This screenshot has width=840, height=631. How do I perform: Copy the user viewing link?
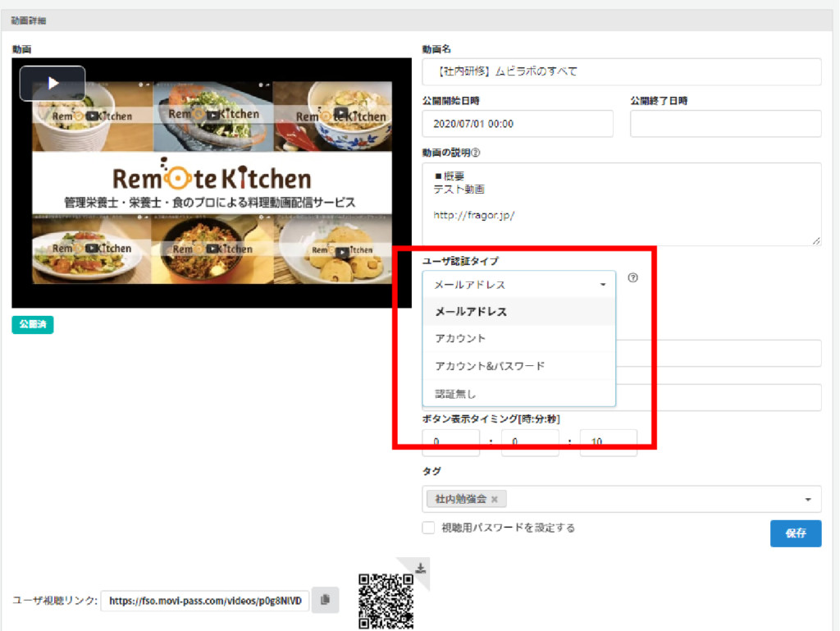pyautogui.click(x=325, y=600)
